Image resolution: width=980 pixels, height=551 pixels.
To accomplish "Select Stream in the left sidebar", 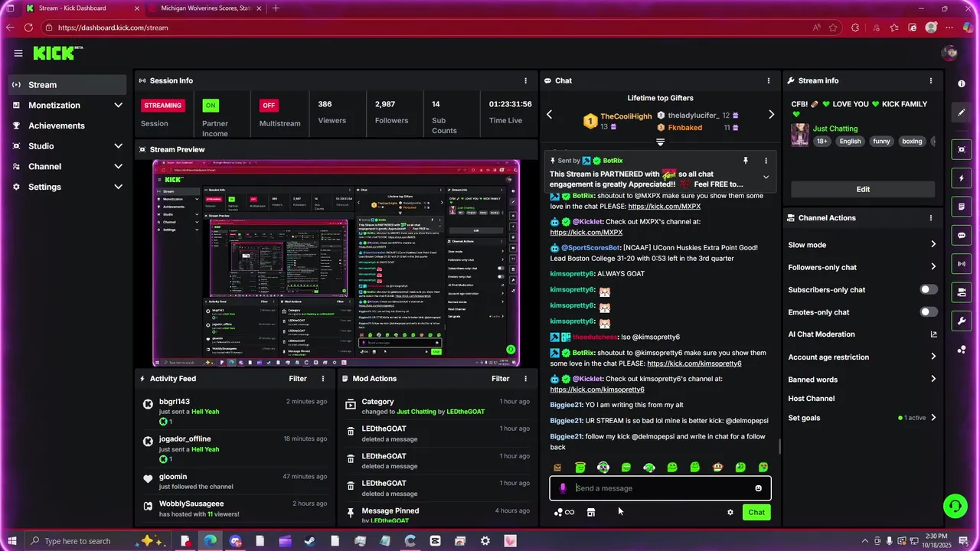I will pos(67,85).
